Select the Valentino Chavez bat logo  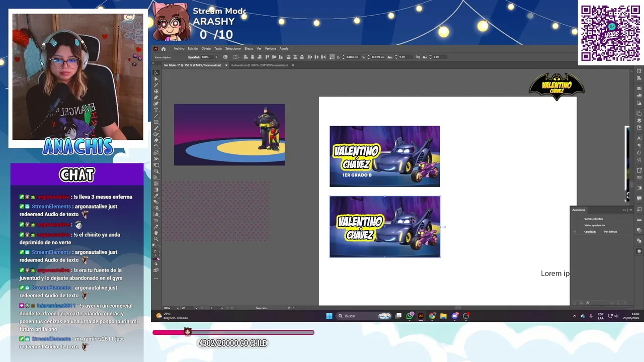pos(556,86)
